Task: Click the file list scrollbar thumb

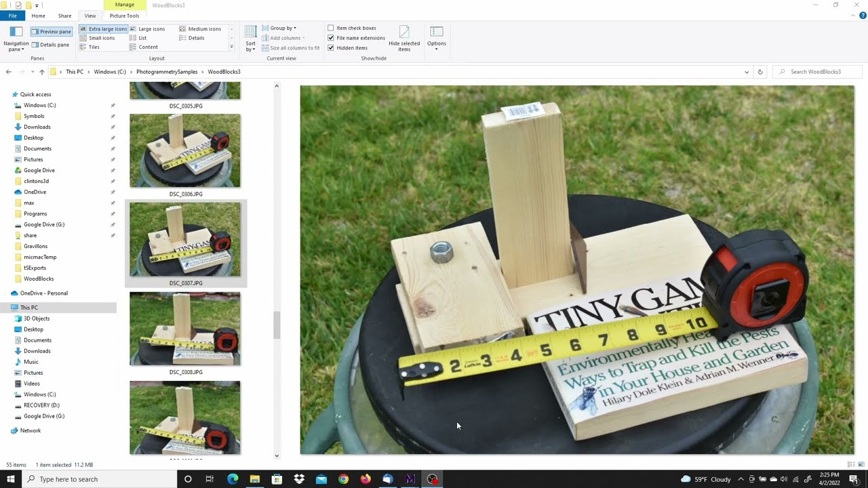Action: point(277,325)
